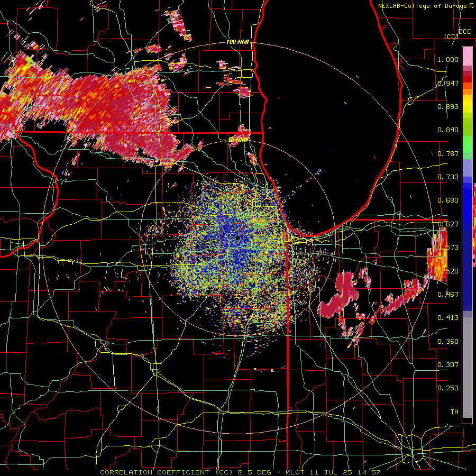
Task: Click the KLOT radar site black dot
Action: [238, 238]
